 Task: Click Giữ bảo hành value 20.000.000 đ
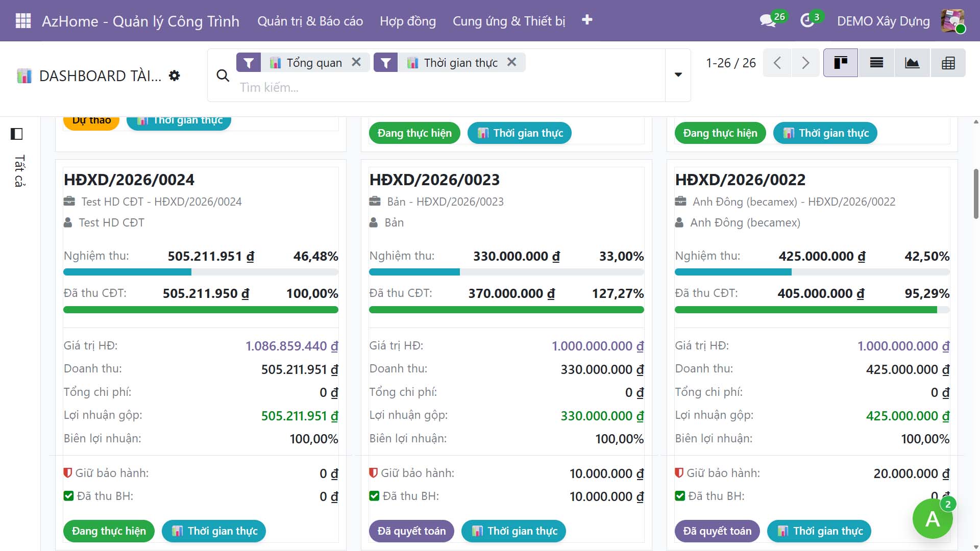click(912, 473)
